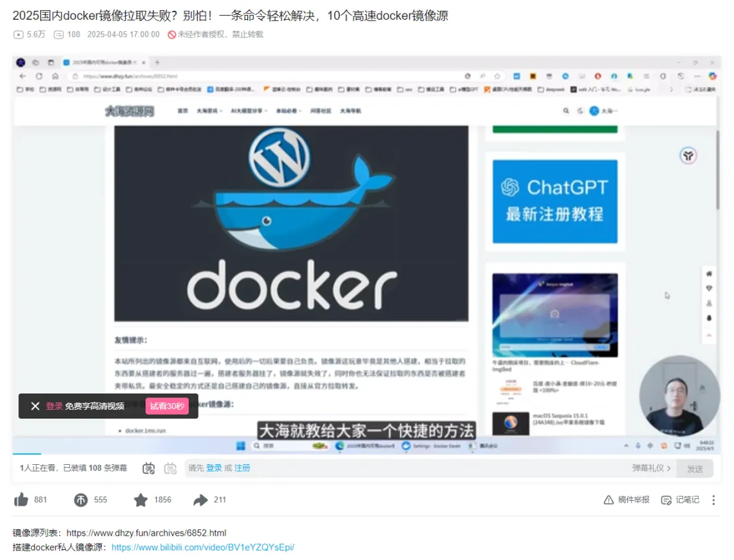Open the danmaku settings icon
The height and width of the screenshot is (560, 734).
coord(171,468)
